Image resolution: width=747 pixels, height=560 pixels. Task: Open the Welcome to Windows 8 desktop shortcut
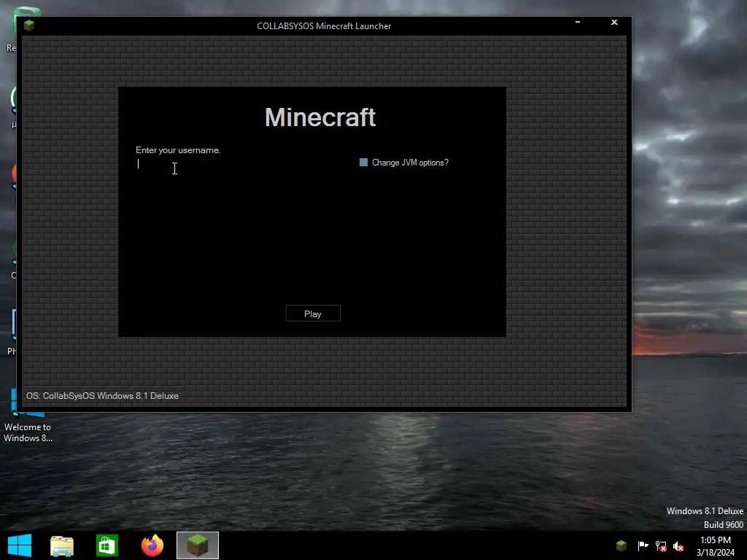tap(28, 416)
